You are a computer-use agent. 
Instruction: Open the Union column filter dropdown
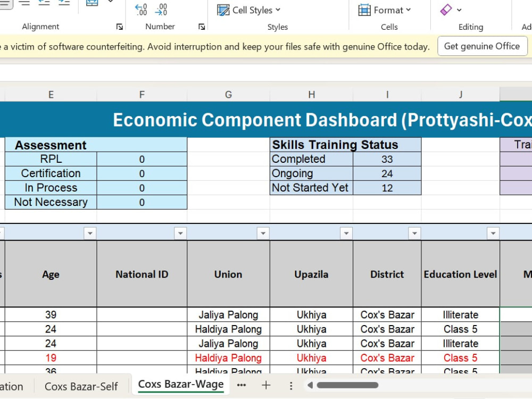point(263,233)
